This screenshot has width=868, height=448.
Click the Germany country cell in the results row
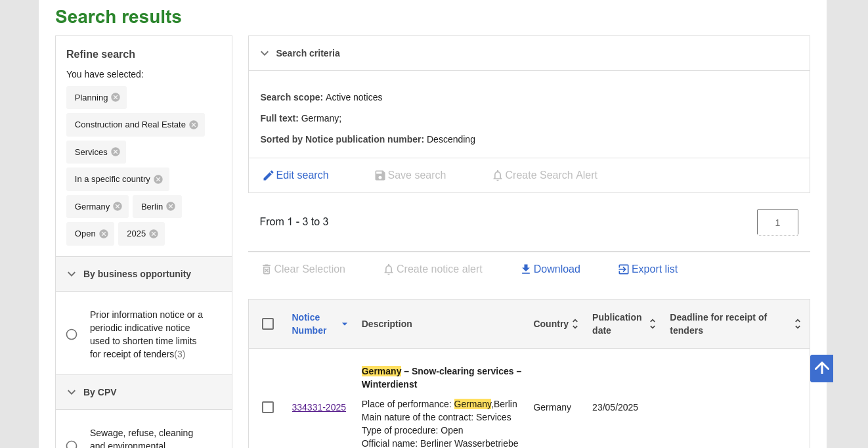552,407
